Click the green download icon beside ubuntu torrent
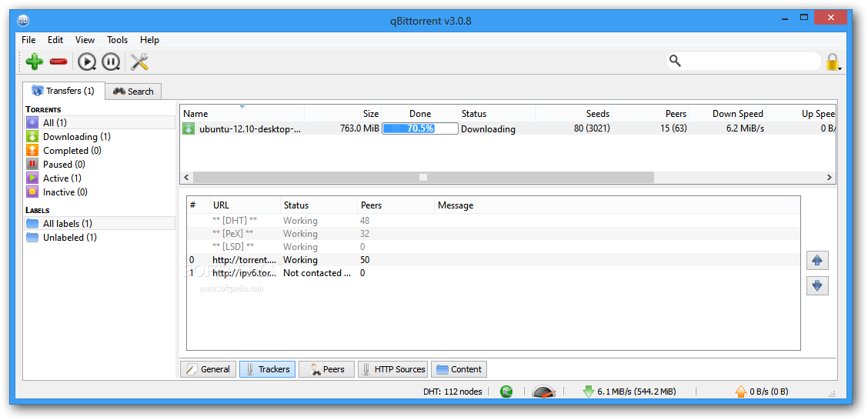This screenshot has width=868, height=420. tap(189, 129)
